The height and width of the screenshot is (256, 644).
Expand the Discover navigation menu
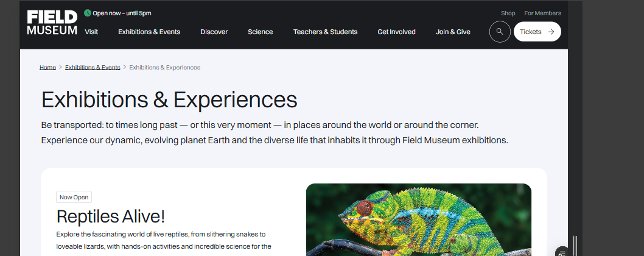(214, 32)
